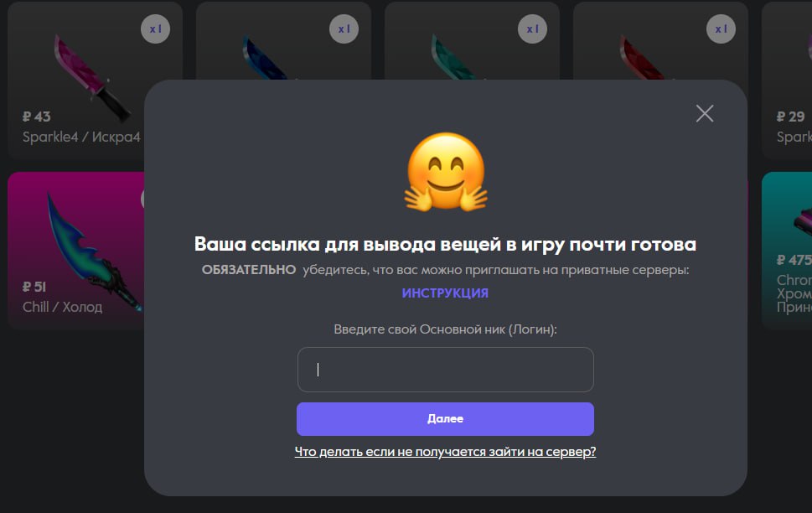Image resolution: width=812 pixels, height=513 pixels.
Task: Click the Chill blue-green blade image
Action: click(93, 251)
